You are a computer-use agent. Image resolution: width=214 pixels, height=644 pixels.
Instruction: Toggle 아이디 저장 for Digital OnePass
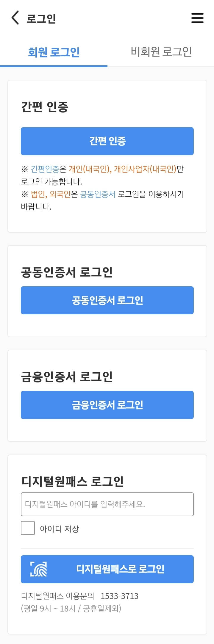coord(28,528)
